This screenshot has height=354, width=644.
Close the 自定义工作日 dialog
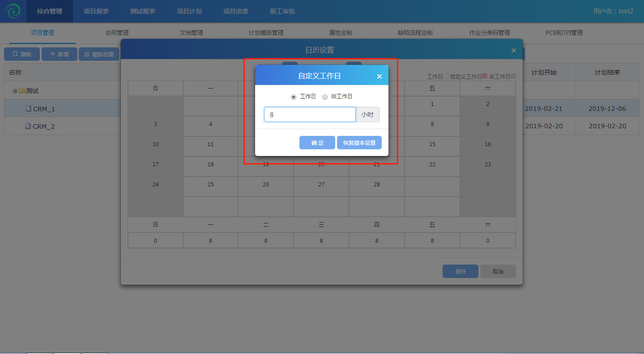379,76
